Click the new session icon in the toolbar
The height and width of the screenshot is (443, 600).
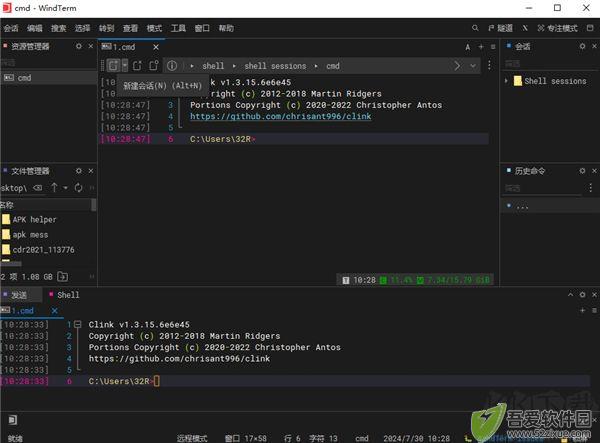click(x=113, y=66)
